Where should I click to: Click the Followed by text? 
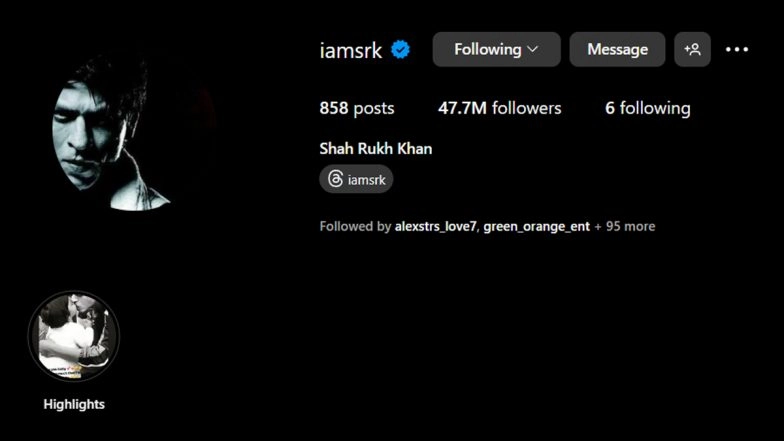355,226
